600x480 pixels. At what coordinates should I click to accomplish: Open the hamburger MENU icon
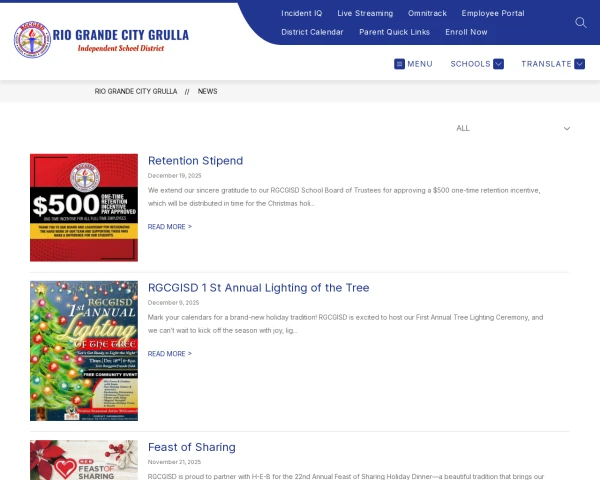(x=399, y=64)
